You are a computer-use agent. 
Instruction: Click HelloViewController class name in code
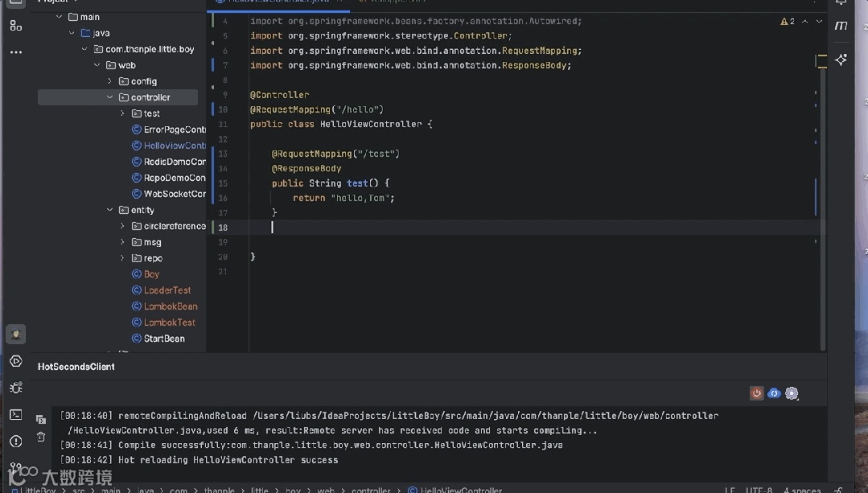[371, 124]
